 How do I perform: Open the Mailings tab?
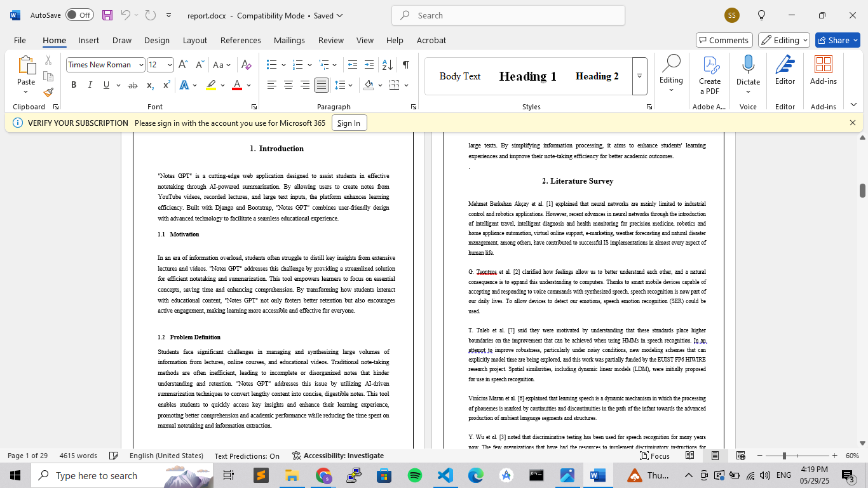click(289, 40)
